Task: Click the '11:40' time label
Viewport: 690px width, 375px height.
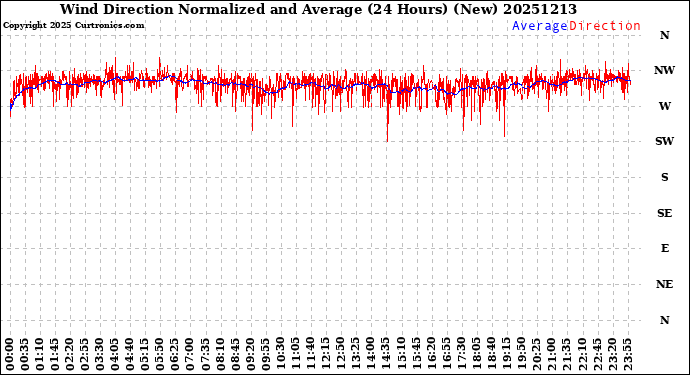Action: point(310,354)
